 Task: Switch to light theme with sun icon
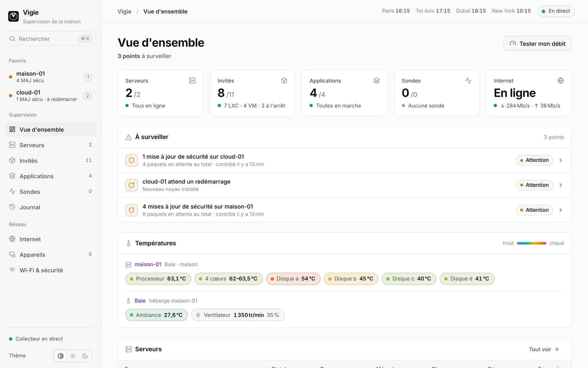pos(73,356)
